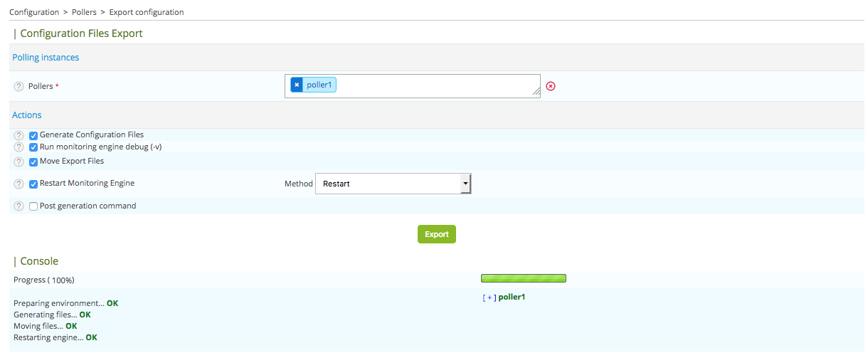Click help icon beside Move Export Files
This screenshot has height=353, width=868.
coord(19,162)
